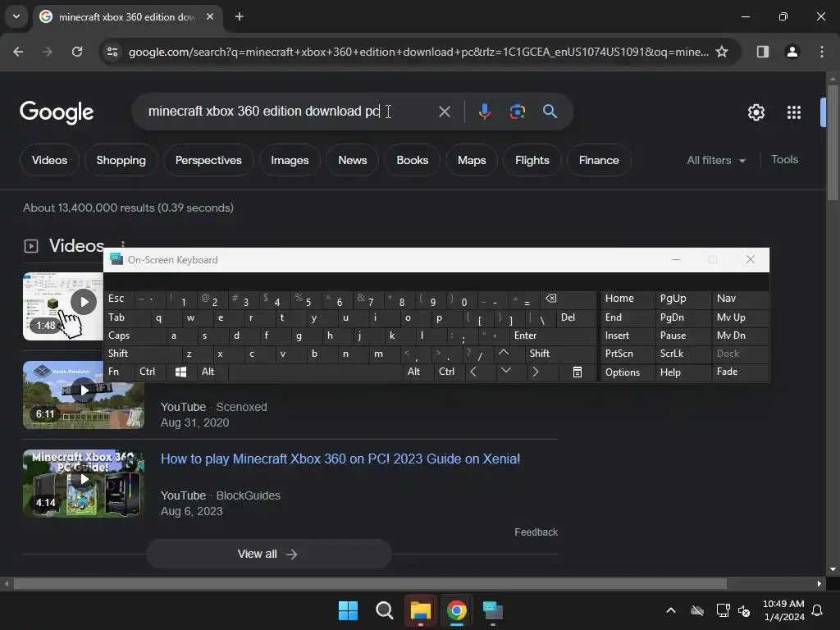Open the Chrome profile icon
This screenshot has height=630, width=840.
[792, 52]
